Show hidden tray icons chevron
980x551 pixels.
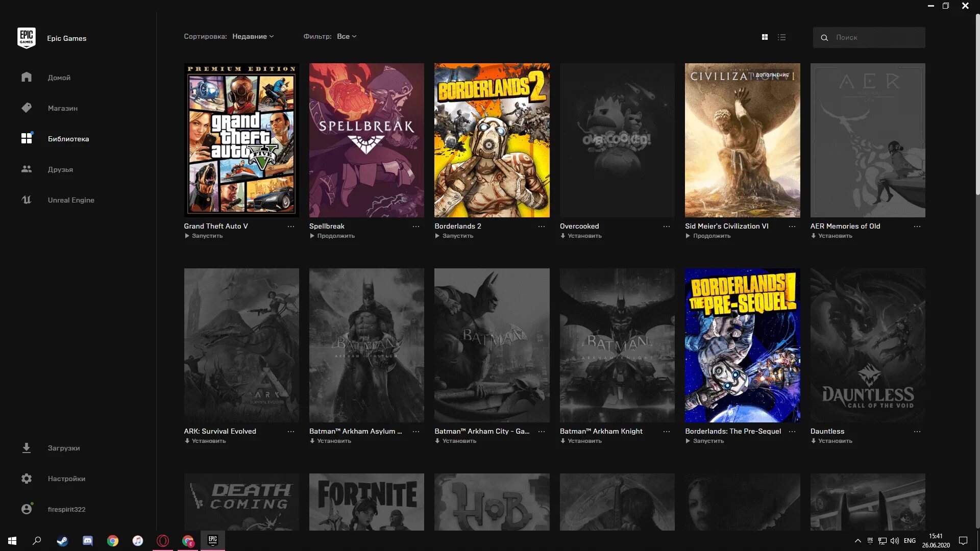point(858,541)
